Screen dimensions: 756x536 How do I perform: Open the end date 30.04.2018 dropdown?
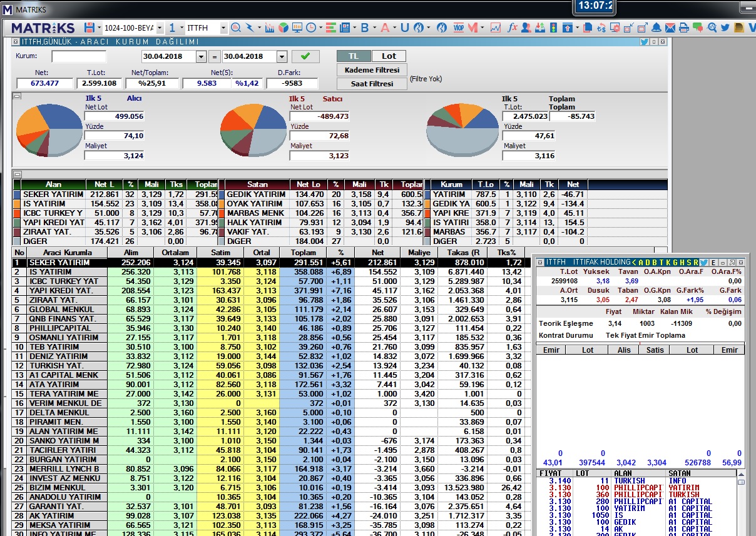282,56
